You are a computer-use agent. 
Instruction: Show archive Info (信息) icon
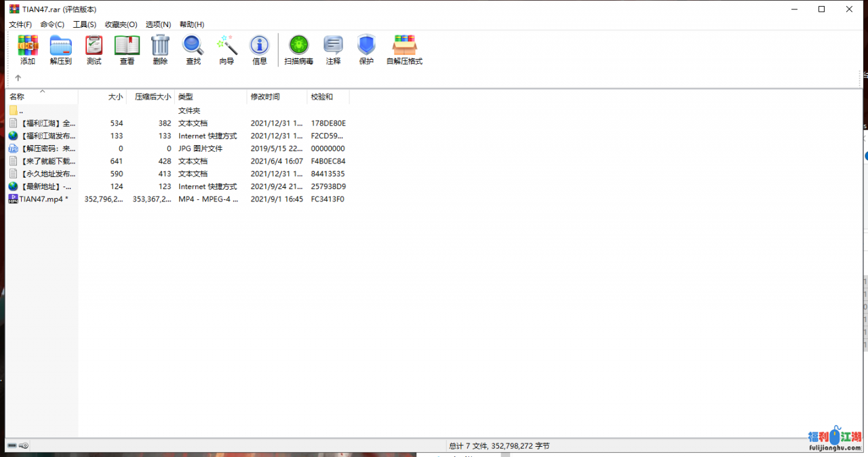(260, 49)
